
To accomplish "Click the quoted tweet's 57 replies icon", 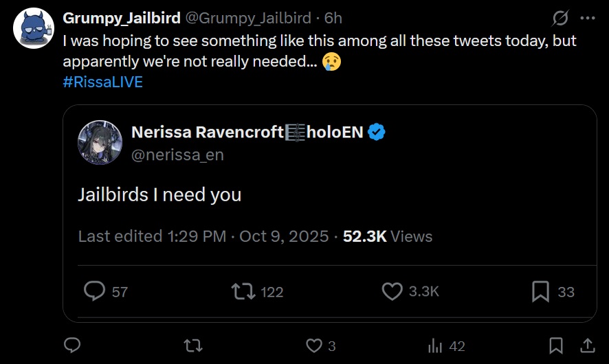I will [94, 291].
